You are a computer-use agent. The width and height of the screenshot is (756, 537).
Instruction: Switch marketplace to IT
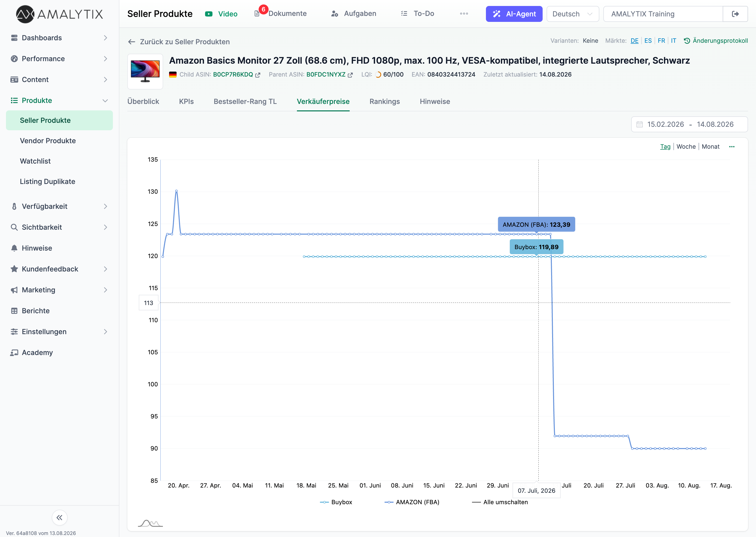pyautogui.click(x=673, y=41)
